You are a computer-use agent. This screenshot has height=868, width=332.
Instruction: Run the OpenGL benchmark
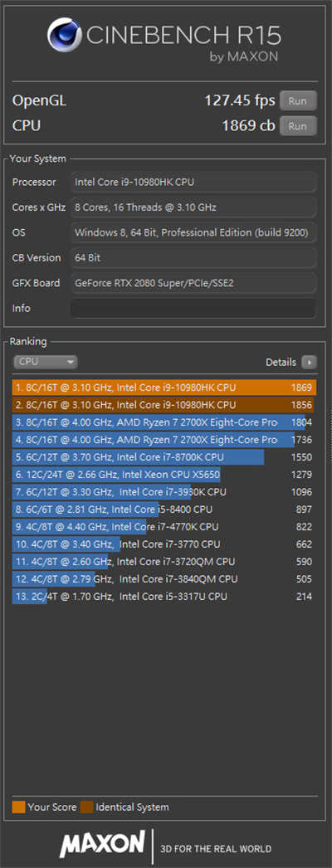point(298,100)
